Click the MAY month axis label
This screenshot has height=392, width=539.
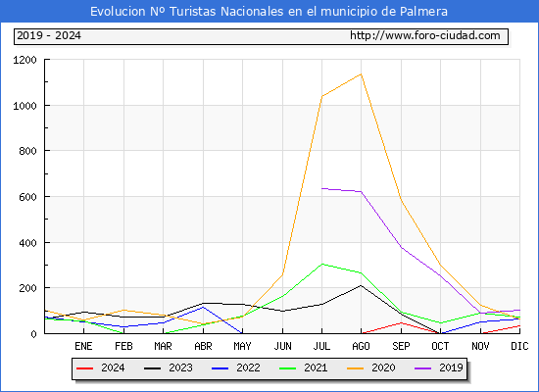[x=243, y=346]
